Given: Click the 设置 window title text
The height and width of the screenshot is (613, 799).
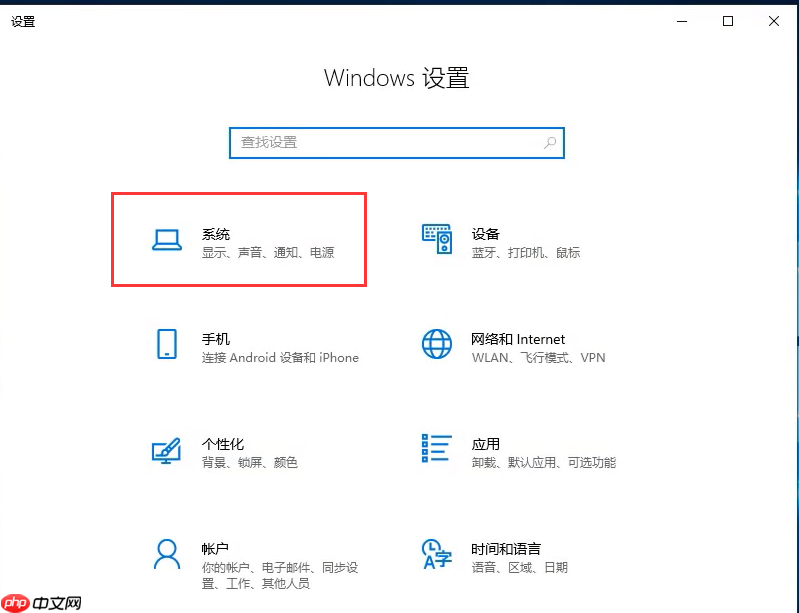Looking at the screenshot, I should pos(23,21).
